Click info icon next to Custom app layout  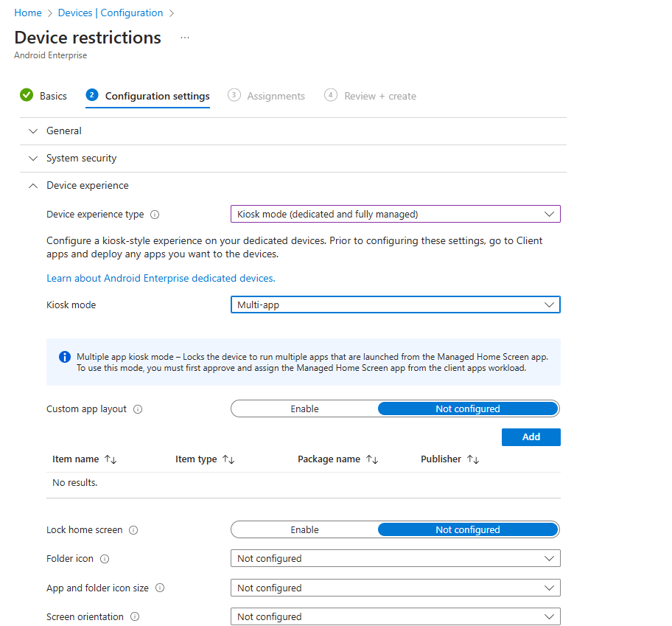point(138,409)
